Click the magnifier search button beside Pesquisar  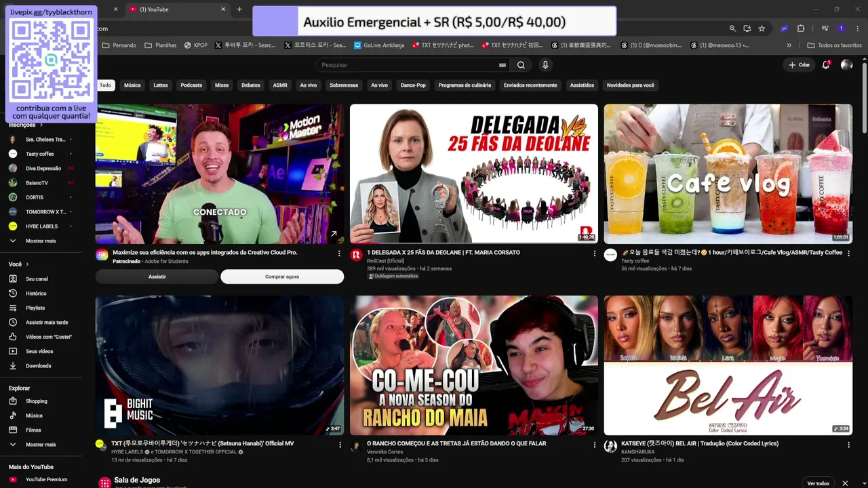[x=521, y=65]
